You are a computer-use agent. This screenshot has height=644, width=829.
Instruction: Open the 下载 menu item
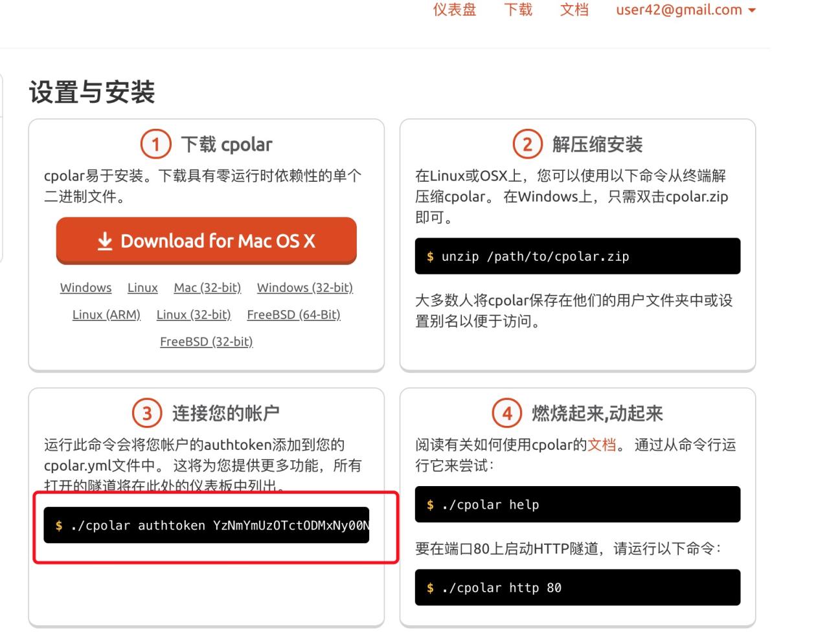point(517,10)
